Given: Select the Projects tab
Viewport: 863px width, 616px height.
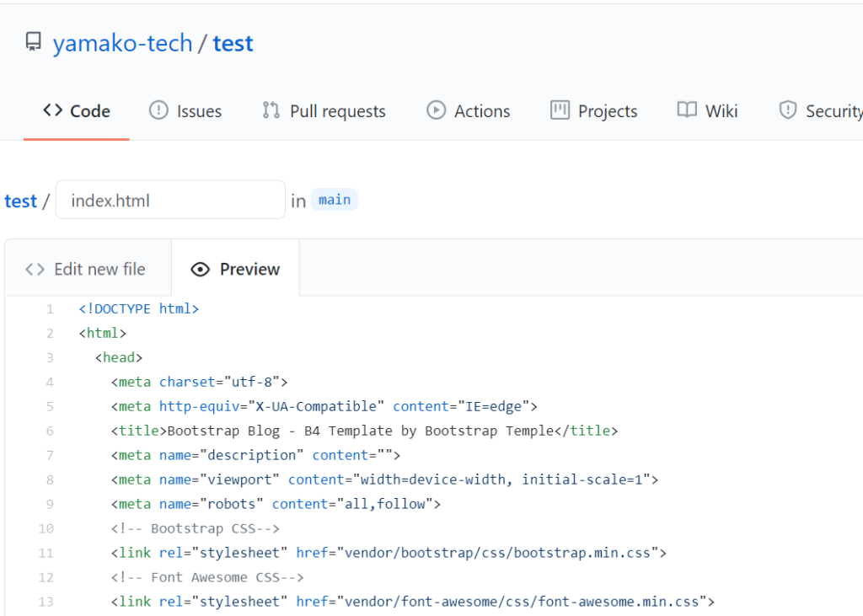Looking at the screenshot, I should tap(593, 111).
